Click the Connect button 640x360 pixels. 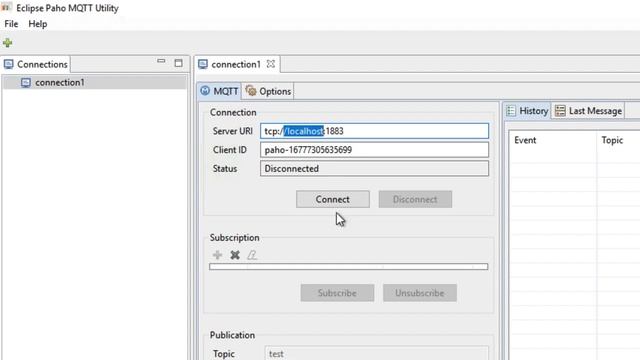[333, 199]
